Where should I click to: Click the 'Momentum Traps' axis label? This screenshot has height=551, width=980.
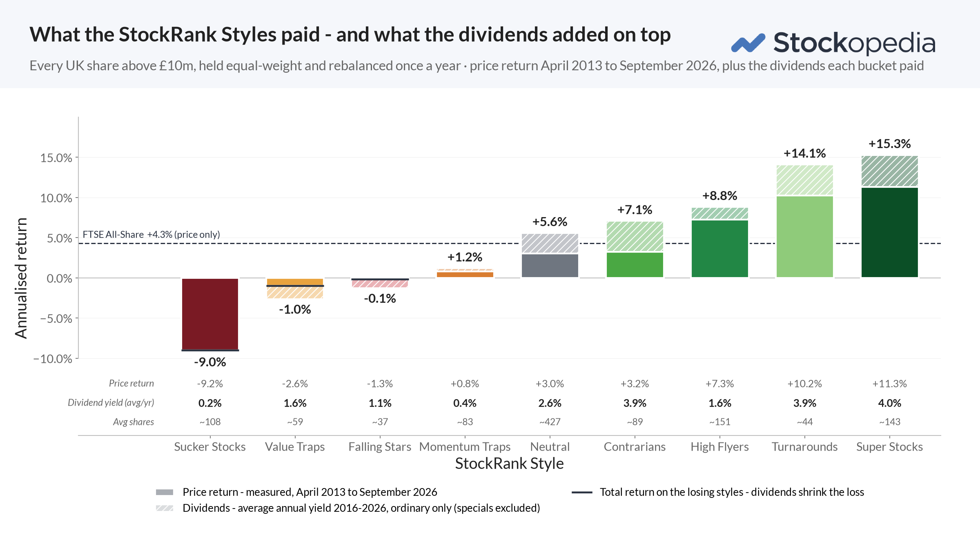click(465, 447)
